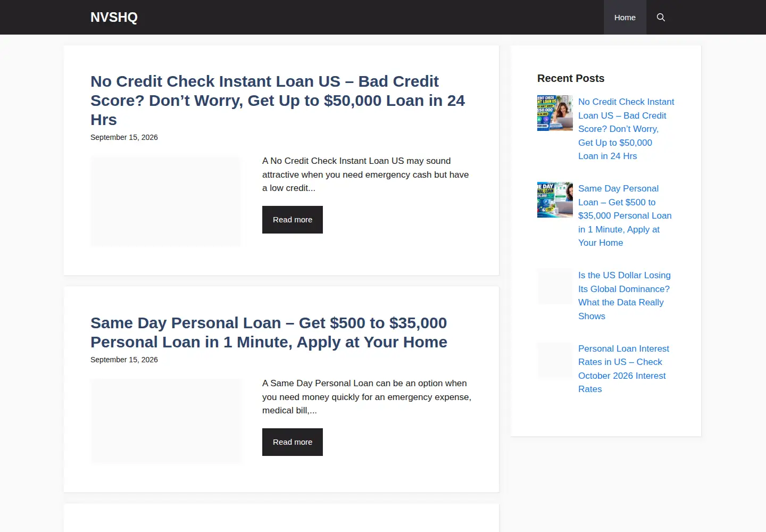Click the September 15, 2026 date under No Credit Check post
This screenshot has width=766, height=532.
[124, 137]
